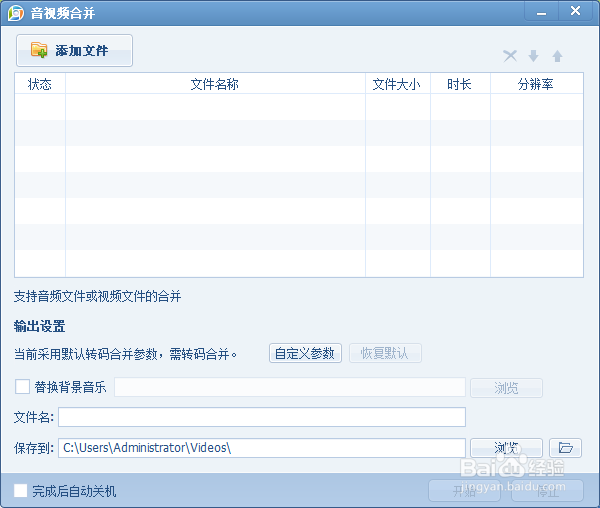Image resolution: width=600 pixels, height=508 pixels.
Task: Click the 保存到 path input field
Action: 262,448
